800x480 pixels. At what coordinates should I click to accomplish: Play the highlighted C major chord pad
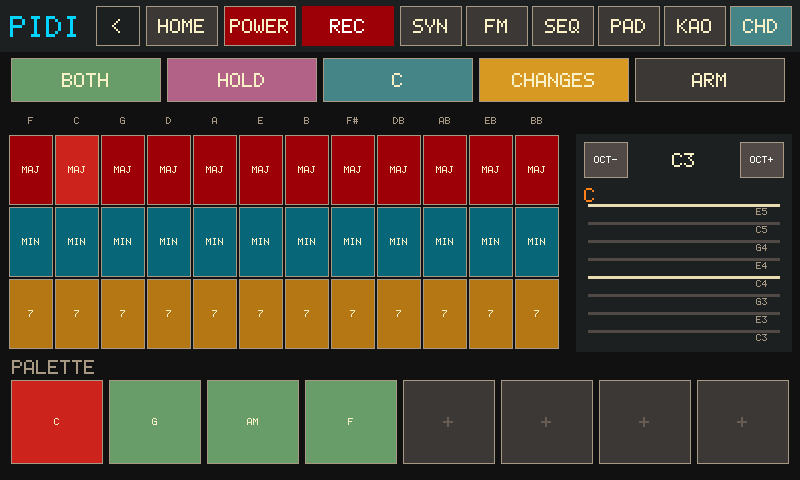pos(77,170)
